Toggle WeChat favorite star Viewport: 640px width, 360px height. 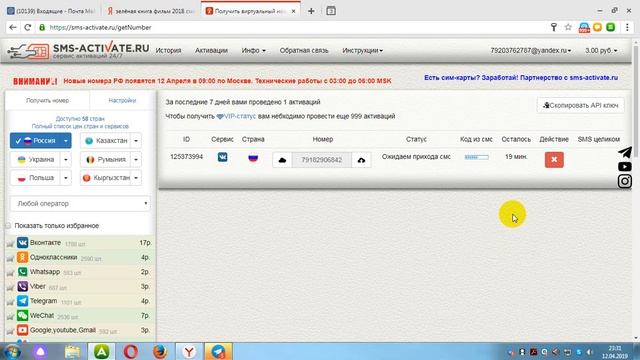click(10, 316)
